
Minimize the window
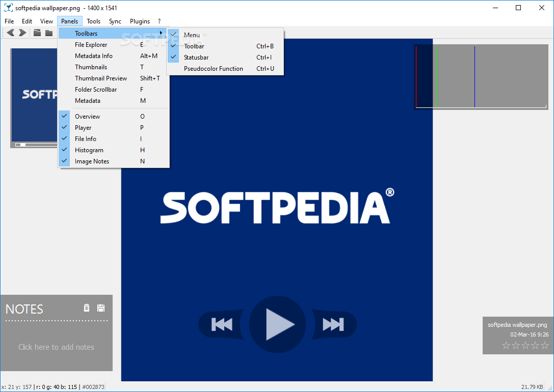tap(495, 8)
